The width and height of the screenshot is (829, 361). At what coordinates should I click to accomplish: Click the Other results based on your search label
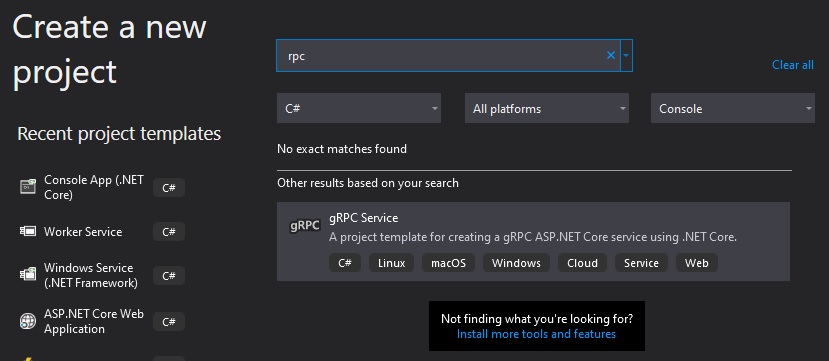[368, 183]
